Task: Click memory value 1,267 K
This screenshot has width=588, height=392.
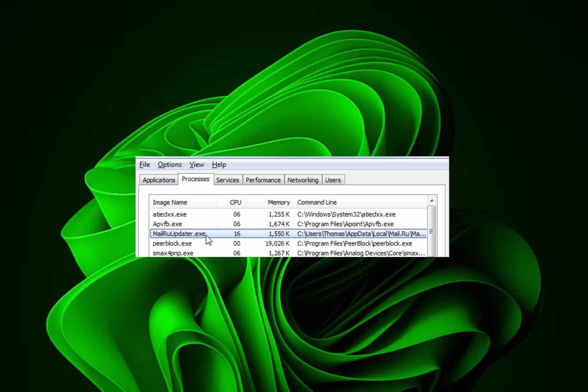Action: 279,253
